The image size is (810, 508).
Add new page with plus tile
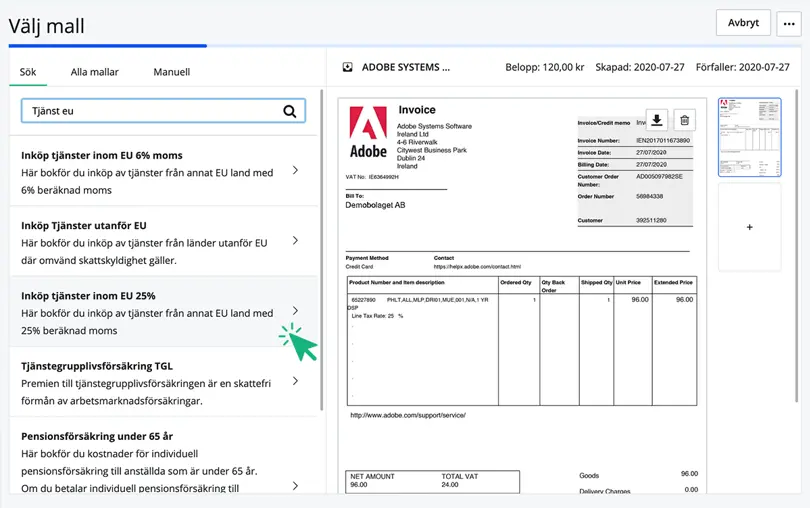pyautogui.click(x=750, y=227)
